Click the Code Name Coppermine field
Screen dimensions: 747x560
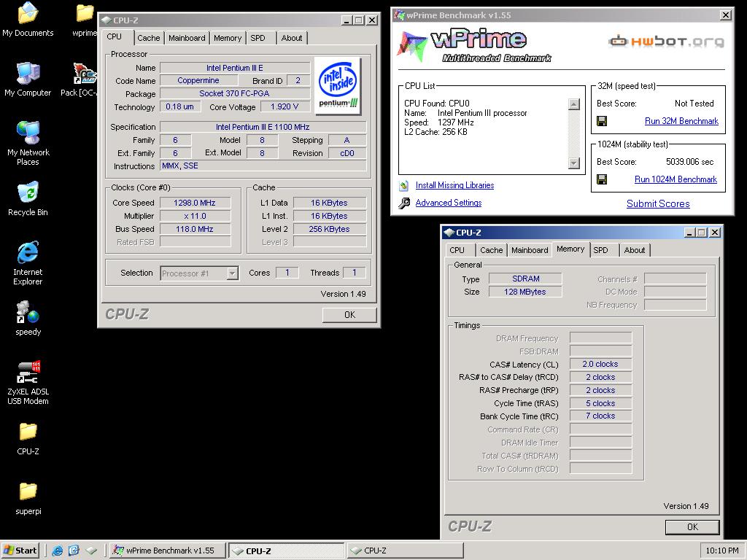click(198, 80)
